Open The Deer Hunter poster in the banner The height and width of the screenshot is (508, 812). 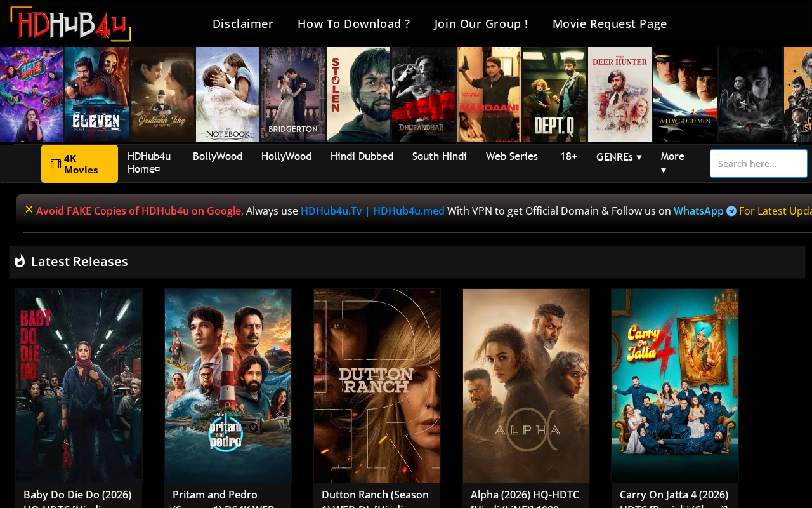[x=620, y=95]
